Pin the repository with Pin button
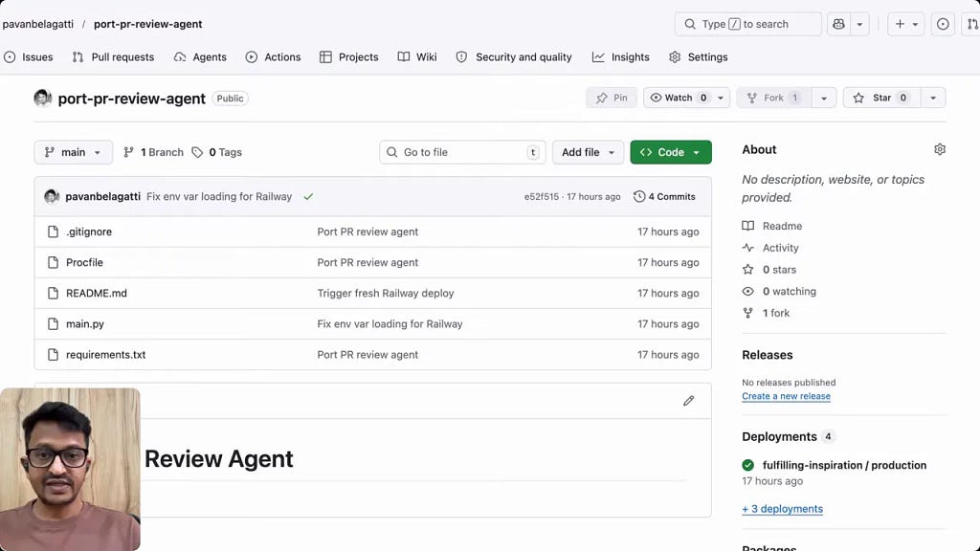 pos(612,99)
